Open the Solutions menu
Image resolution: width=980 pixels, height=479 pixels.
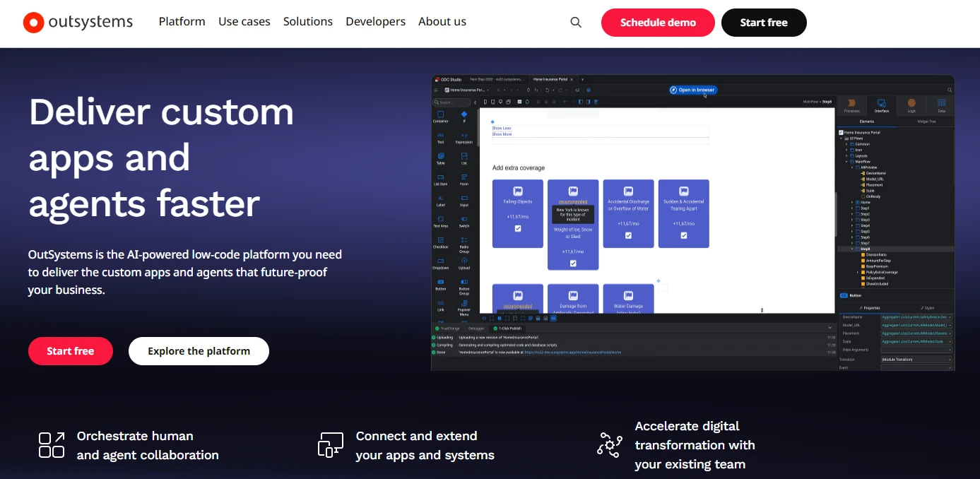[308, 22]
